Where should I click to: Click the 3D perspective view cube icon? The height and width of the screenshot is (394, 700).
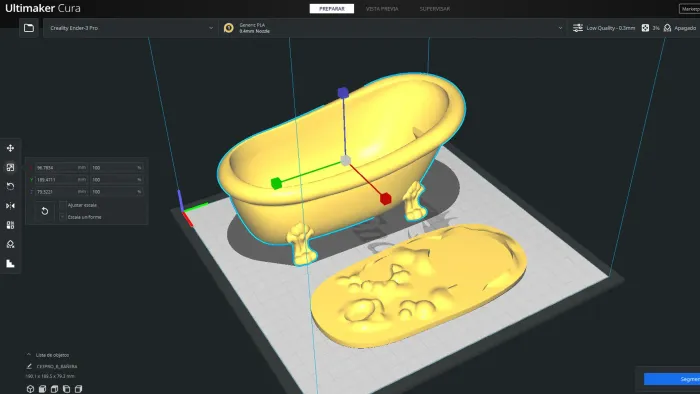click(x=30, y=389)
